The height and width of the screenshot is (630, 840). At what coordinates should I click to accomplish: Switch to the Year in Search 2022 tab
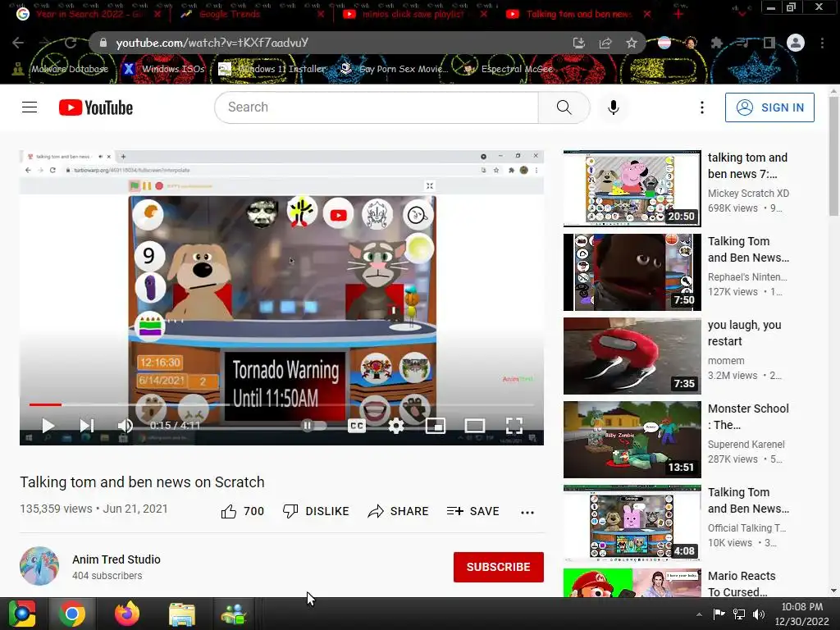(89, 14)
